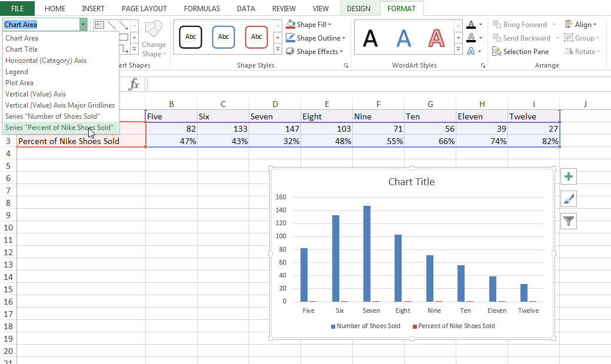611x364 pixels.
Task: Insert a text box shape
Action: point(99,25)
